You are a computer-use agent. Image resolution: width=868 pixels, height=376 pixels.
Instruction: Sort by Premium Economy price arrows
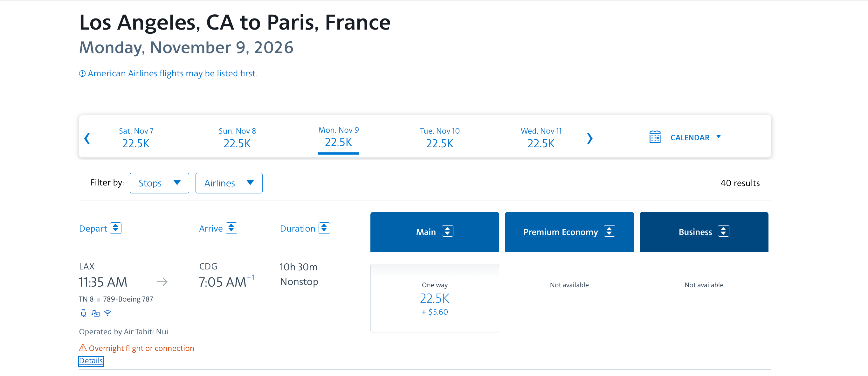pyautogui.click(x=609, y=231)
